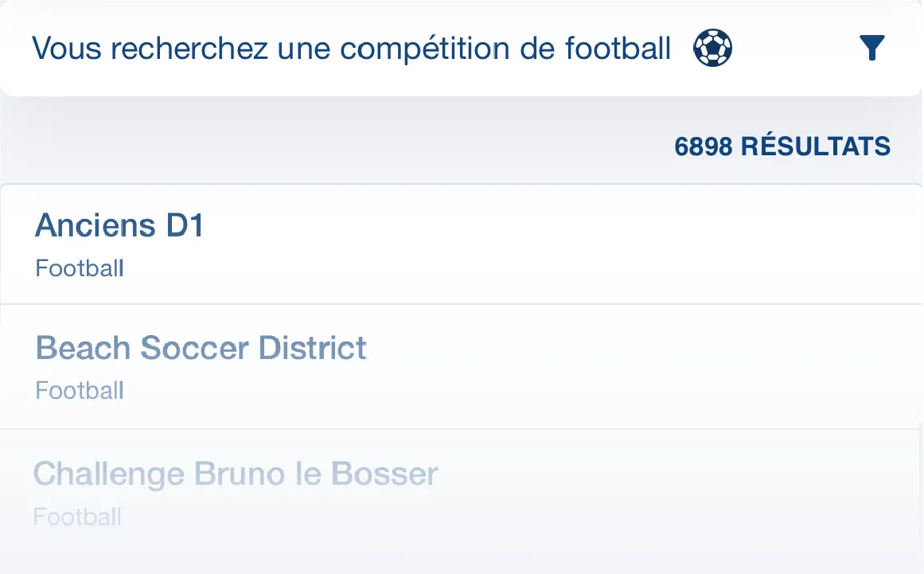
Task: Select Beach Soccer District
Action: (201, 348)
